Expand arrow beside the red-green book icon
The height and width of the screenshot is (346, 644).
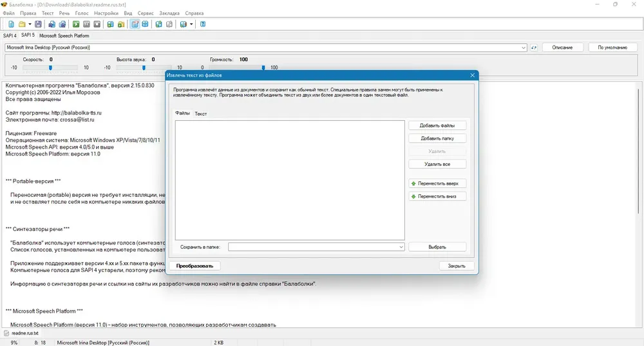coord(191,24)
